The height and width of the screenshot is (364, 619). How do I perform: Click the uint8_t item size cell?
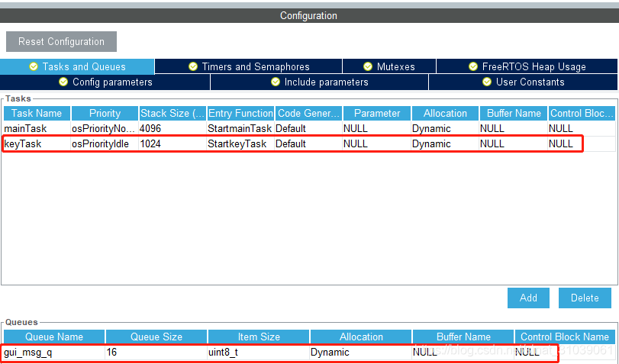[259, 352]
